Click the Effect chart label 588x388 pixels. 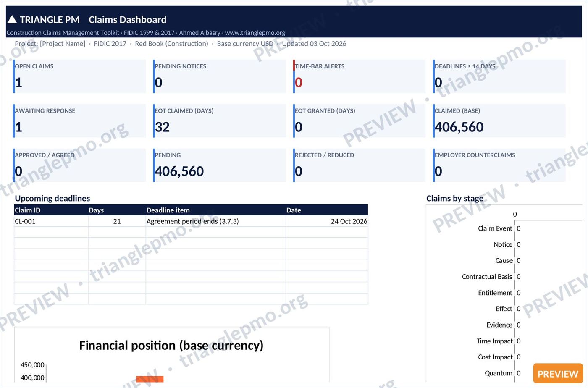(504, 309)
